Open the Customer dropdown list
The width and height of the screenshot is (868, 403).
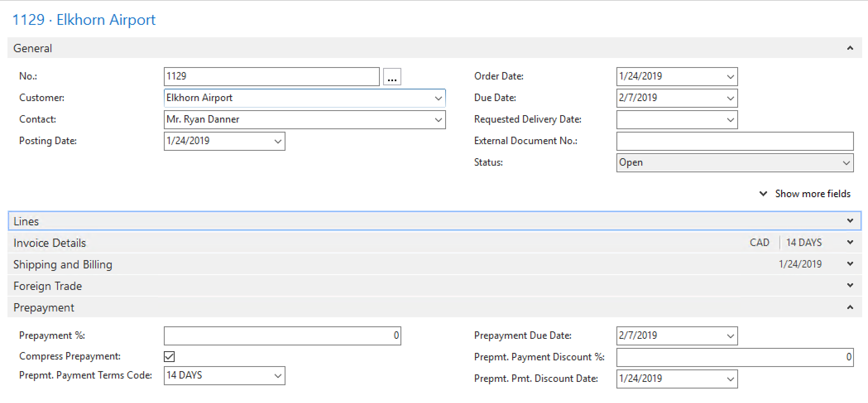click(x=438, y=99)
